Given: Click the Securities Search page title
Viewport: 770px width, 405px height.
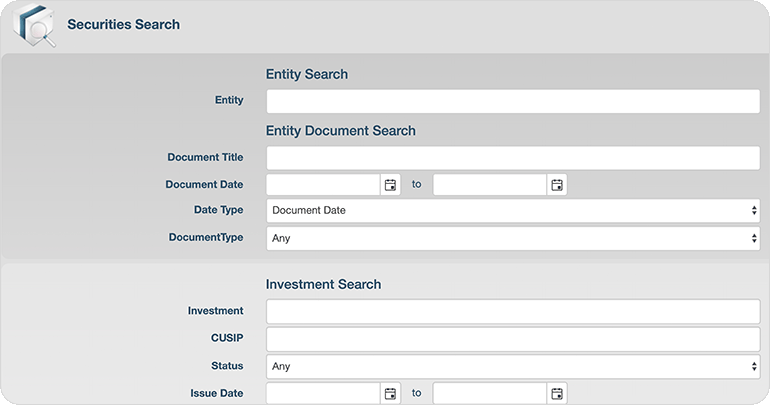Looking at the screenshot, I should coord(123,24).
